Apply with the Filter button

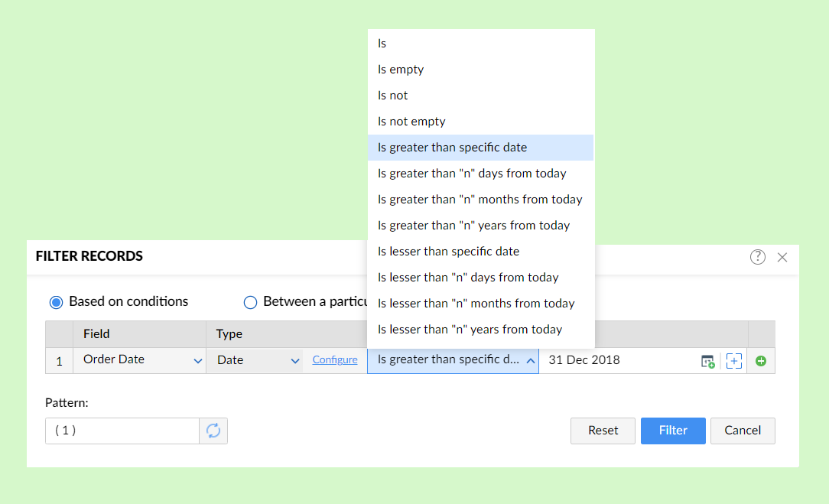coord(673,431)
